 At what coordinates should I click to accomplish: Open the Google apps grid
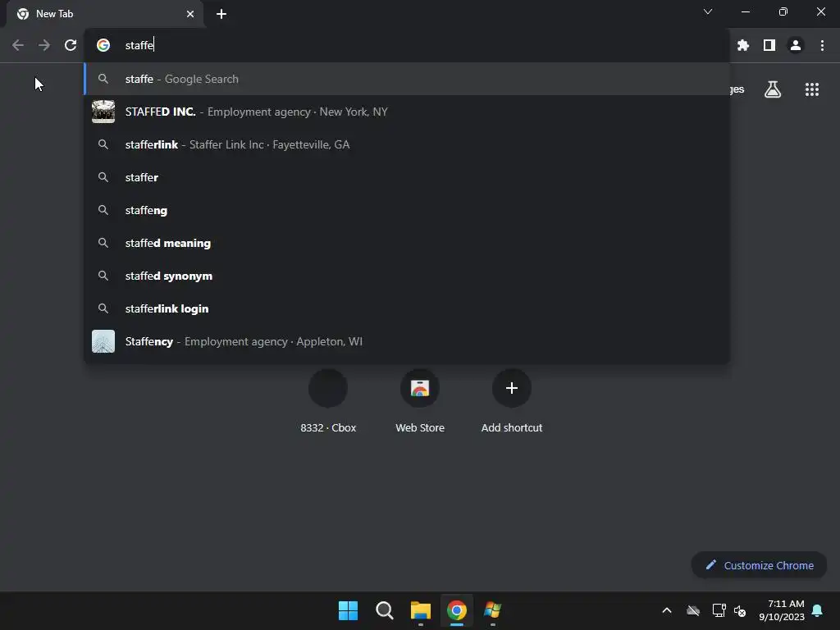pyautogui.click(x=812, y=89)
